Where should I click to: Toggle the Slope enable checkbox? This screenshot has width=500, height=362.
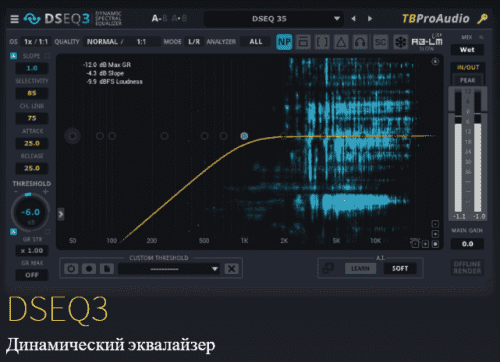13,56
